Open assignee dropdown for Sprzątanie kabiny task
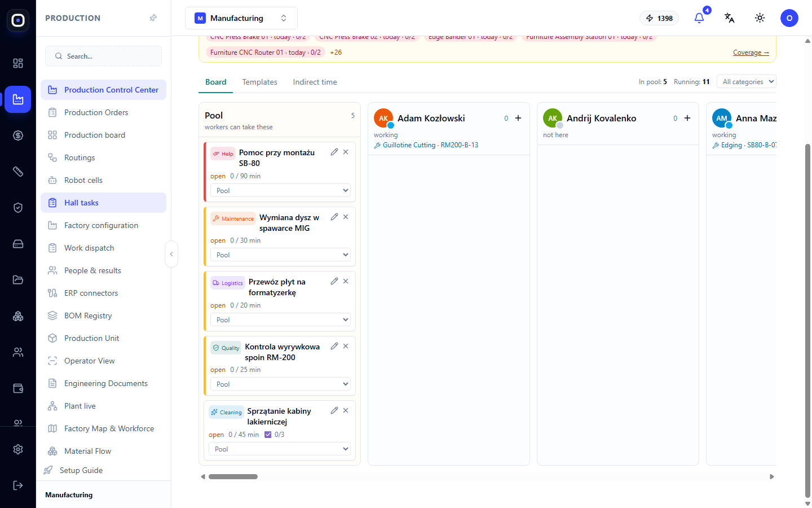The height and width of the screenshot is (508, 812). 280,449
